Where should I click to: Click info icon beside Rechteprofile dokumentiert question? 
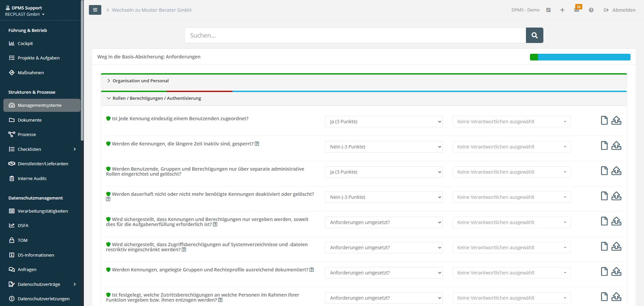click(x=312, y=270)
